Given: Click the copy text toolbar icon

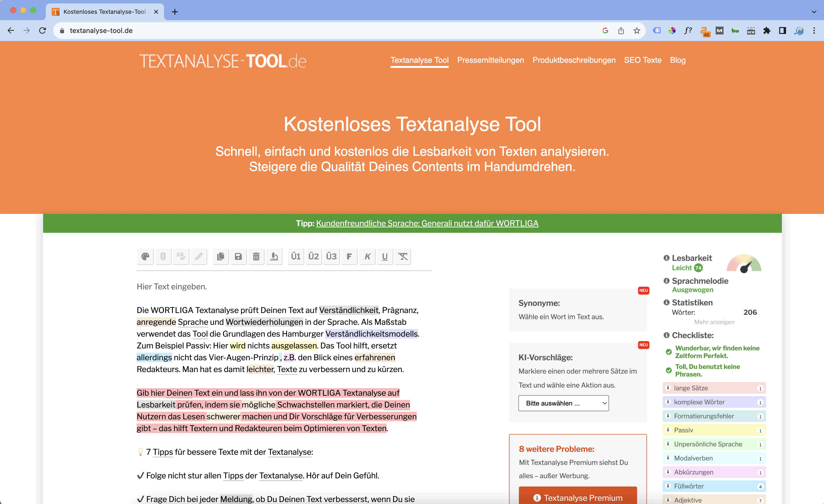Looking at the screenshot, I should click(221, 256).
